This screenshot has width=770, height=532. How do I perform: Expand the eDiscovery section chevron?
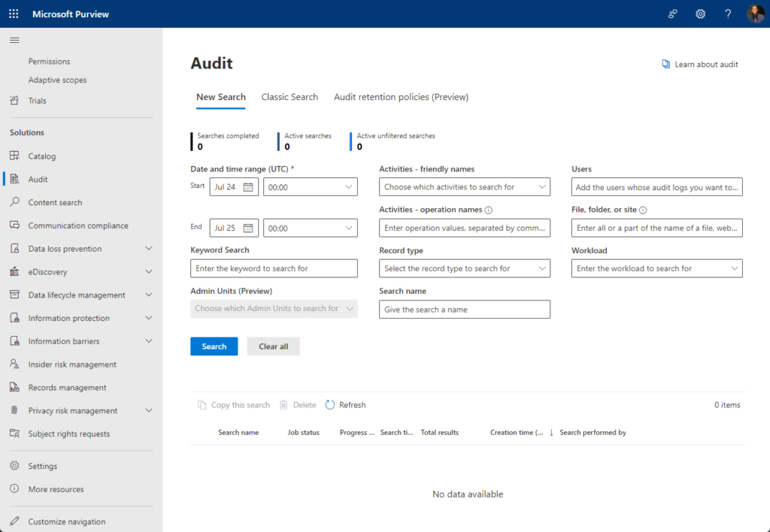(149, 271)
